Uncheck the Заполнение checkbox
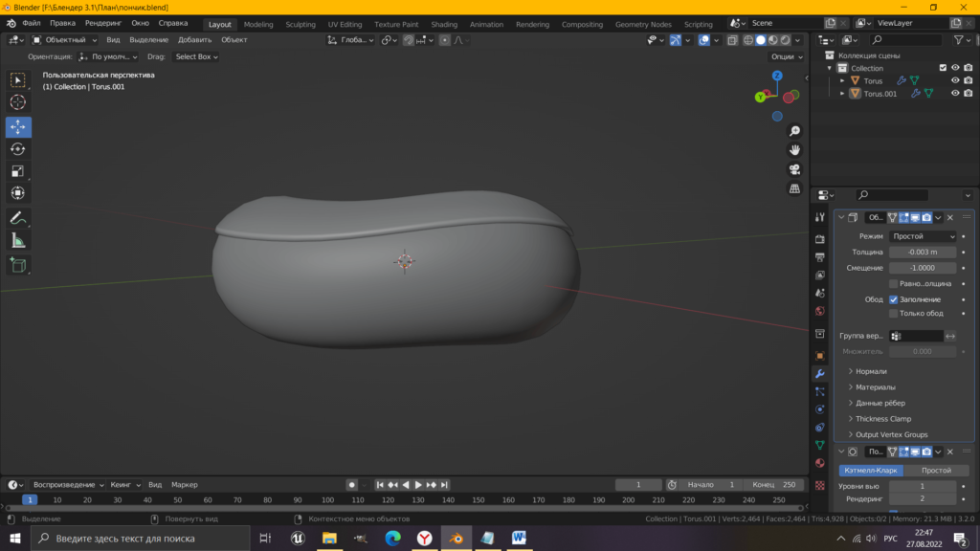 894,299
